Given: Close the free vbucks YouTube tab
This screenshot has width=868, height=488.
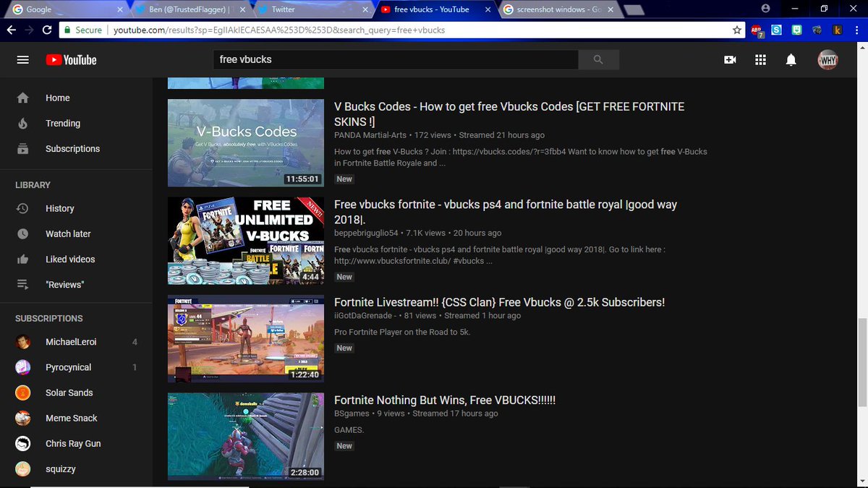Looking at the screenshot, I should [488, 9].
